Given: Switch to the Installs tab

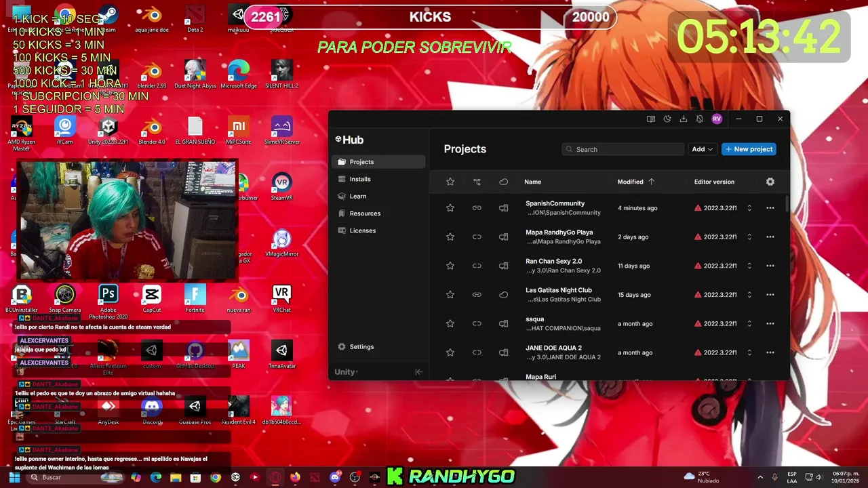Looking at the screenshot, I should pyautogui.click(x=378, y=179).
